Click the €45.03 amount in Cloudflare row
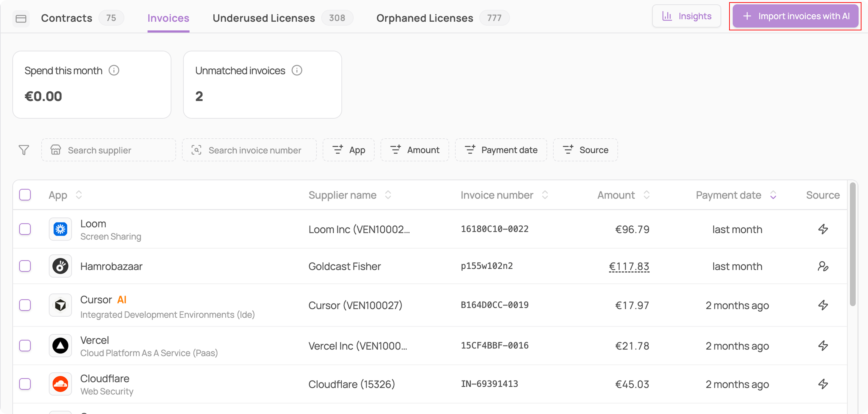868x414 pixels. coord(632,384)
